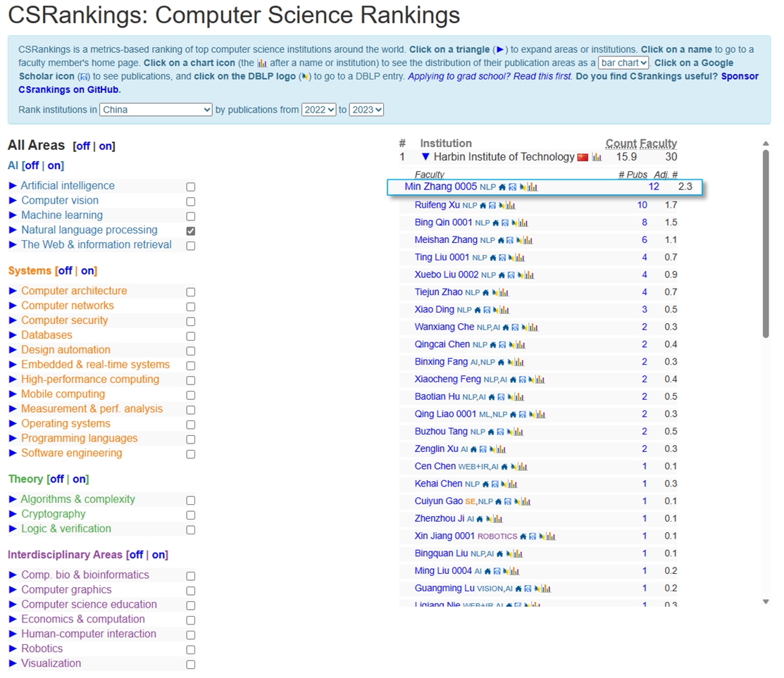The image size is (784, 678).
Task: Show publication chart icon for Min Zhang 0005
Action: (x=533, y=187)
